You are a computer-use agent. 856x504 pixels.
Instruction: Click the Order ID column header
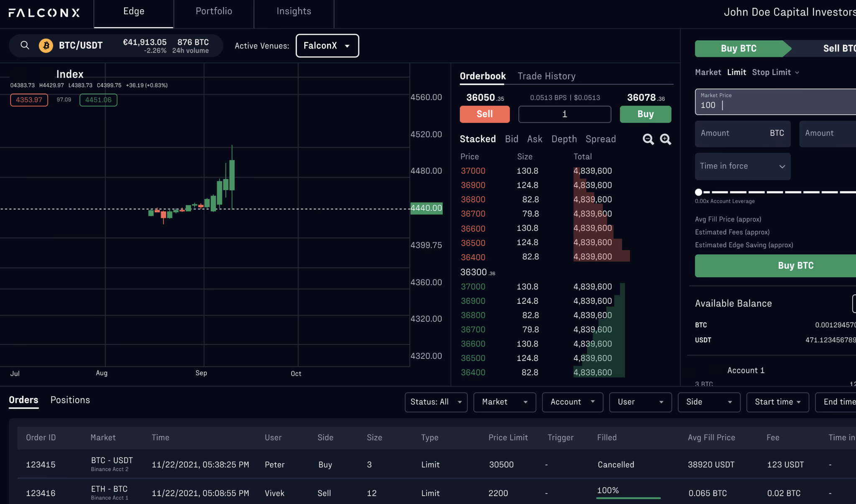click(x=41, y=438)
